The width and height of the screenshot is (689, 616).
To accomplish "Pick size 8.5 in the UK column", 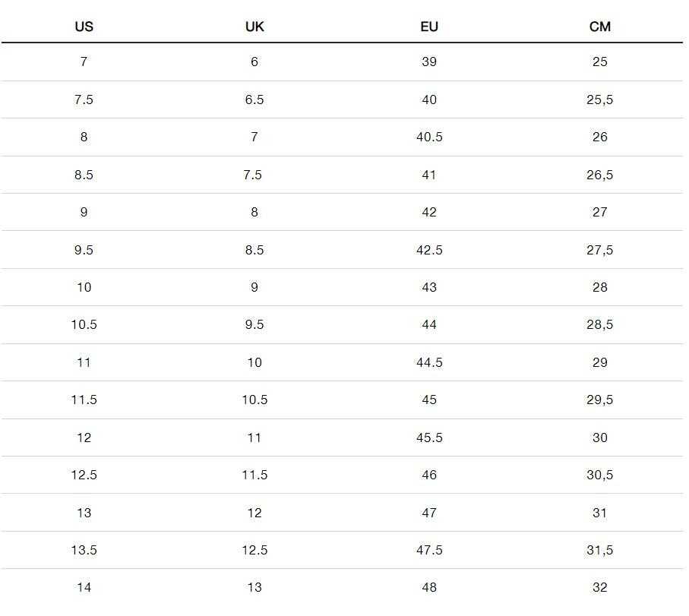I will pos(254,250).
